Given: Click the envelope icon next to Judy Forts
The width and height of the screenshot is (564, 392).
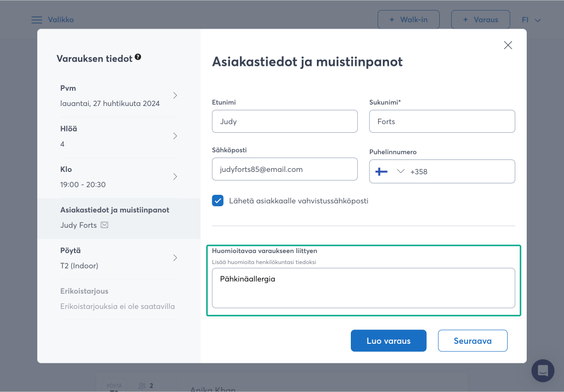Looking at the screenshot, I should (x=104, y=225).
